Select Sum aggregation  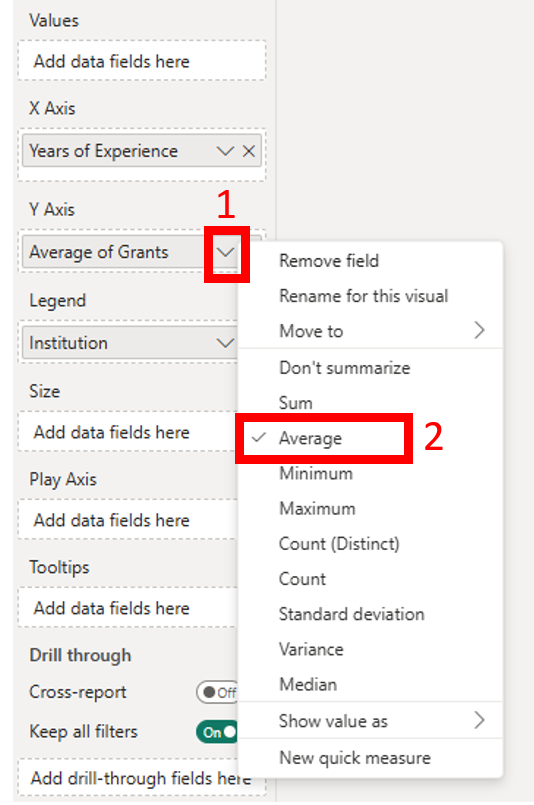pyautogui.click(x=370, y=403)
